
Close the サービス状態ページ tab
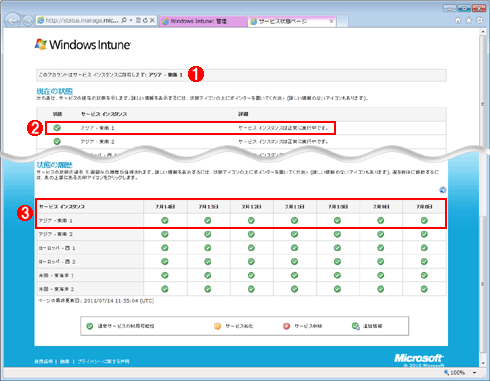(331, 21)
